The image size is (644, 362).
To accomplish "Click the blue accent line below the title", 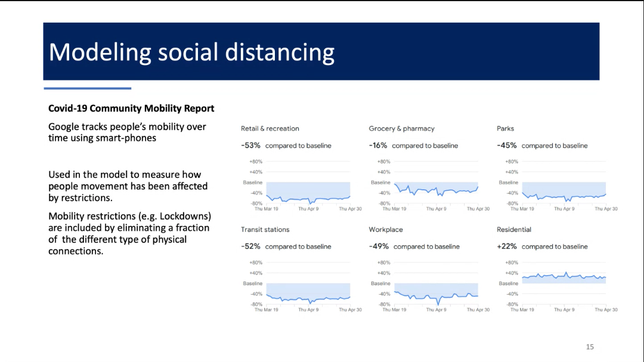I will pyautogui.click(x=87, y=88).
